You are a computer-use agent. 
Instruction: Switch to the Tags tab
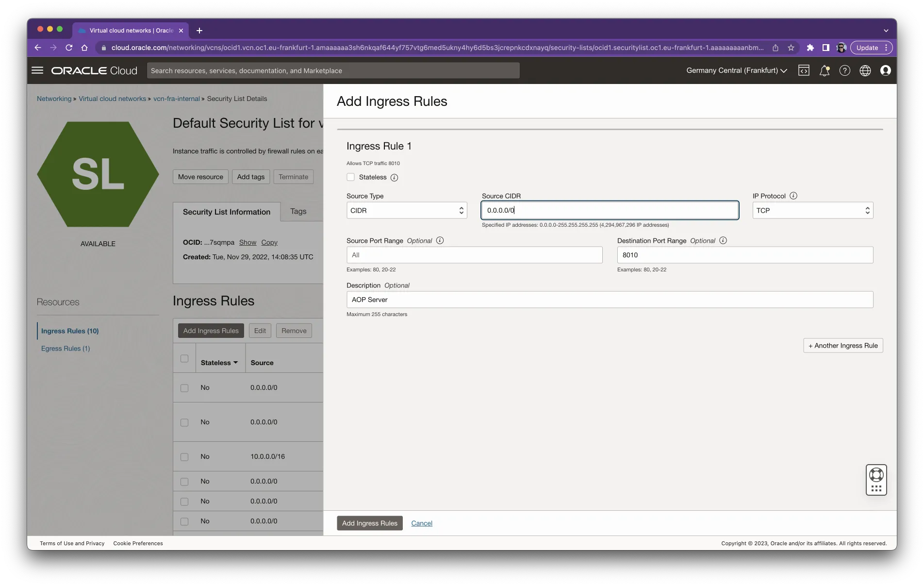point(298,211)
